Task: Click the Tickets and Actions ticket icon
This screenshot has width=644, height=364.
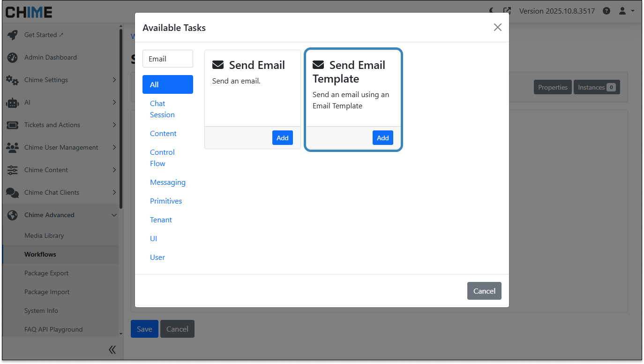Action: (x=13, y=125)
